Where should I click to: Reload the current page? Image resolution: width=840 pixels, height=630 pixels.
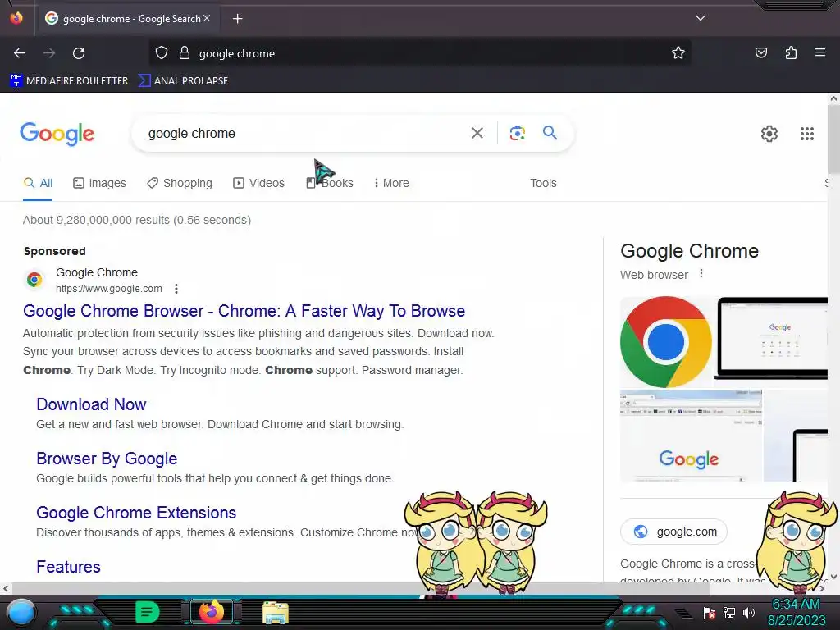[x=79, y=53]
